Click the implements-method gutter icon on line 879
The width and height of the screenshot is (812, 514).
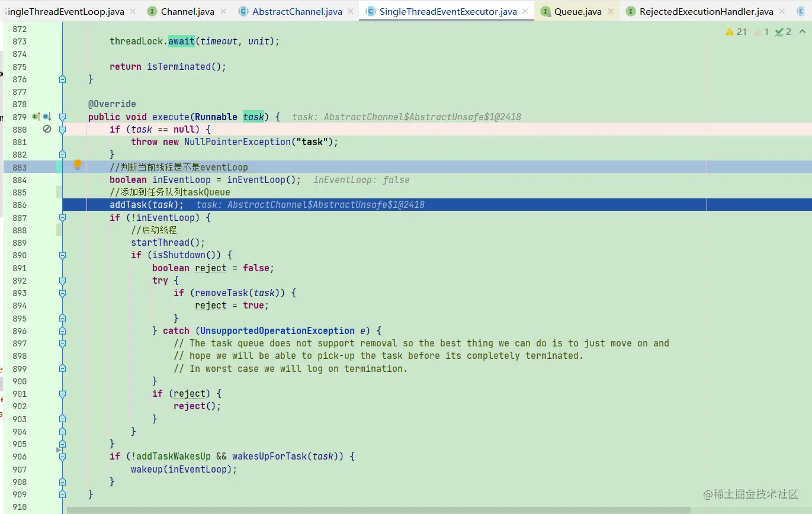click(x=36, y=117)
